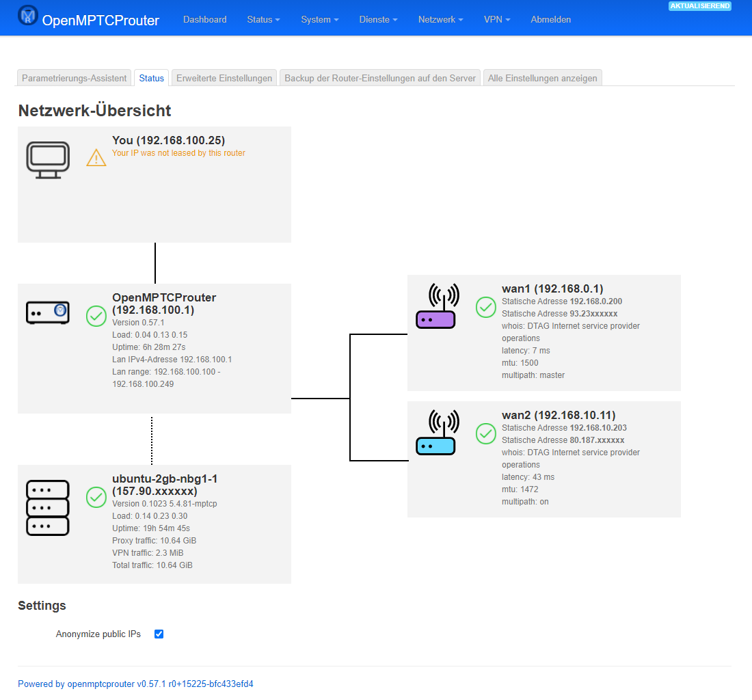752x700 pixels.
Task: Click green check icon beside OpenMPTCProuter
Action: 96,317
